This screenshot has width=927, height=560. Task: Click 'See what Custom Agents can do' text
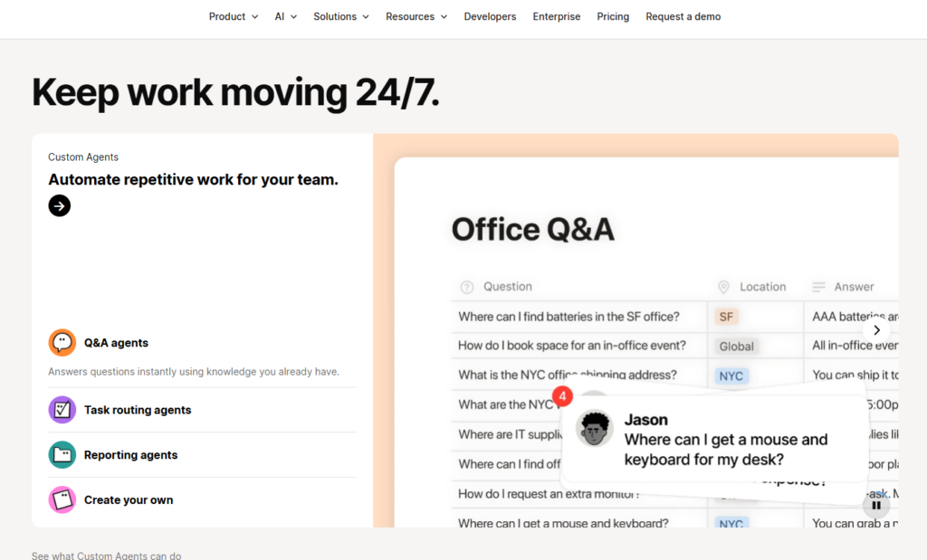(x=107, y=555)
